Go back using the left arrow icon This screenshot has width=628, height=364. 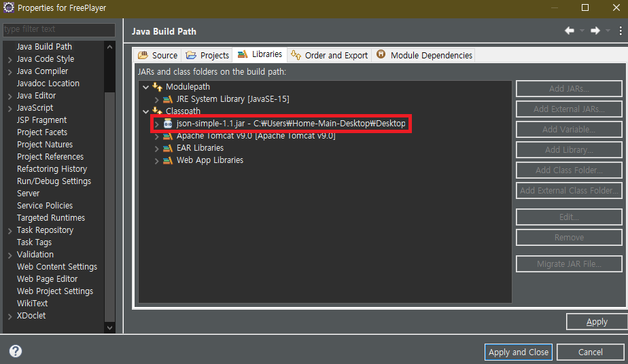coord(569,31)
